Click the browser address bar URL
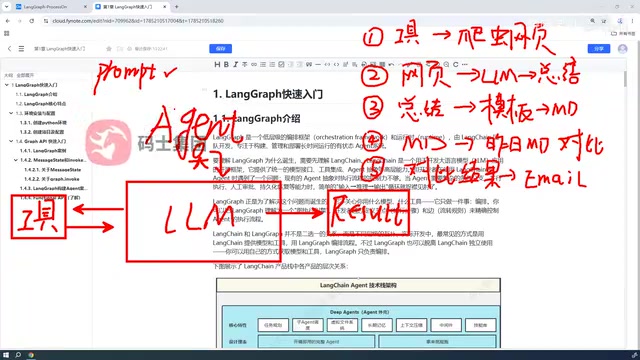 (x=138, y=21)
